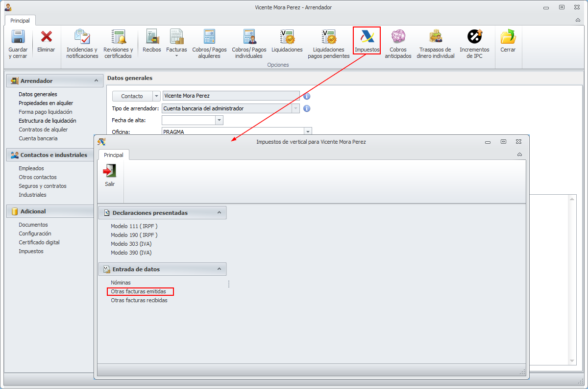Open the Contacto button dropdown arrow
This screenshot has width=588, height=389.
pyautogui.click(x=157, y=96)
